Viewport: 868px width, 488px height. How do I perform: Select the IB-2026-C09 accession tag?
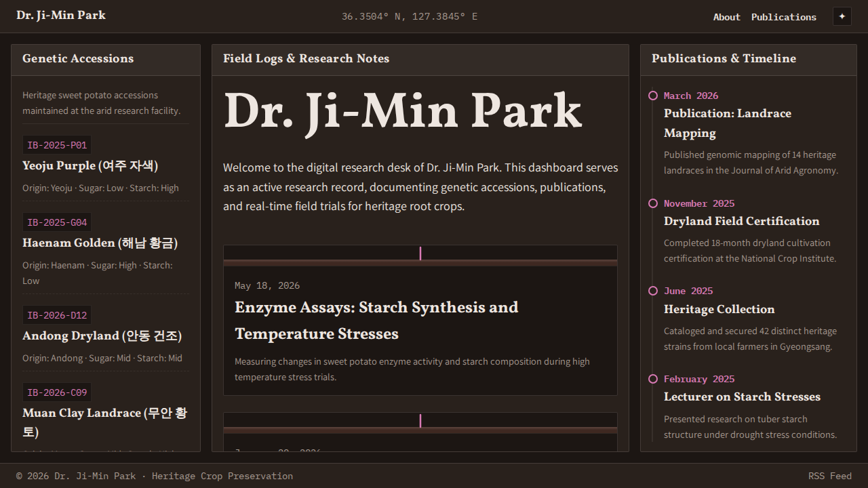pyautogui.click(x=57, y=392)
